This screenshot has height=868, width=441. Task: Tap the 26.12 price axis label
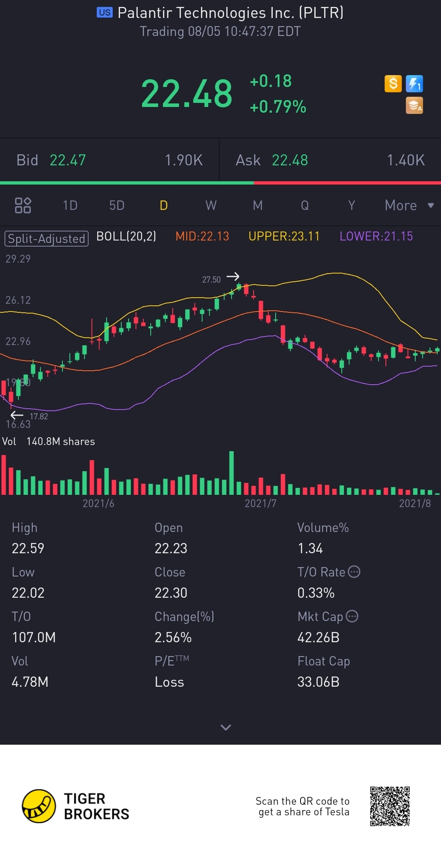coord(18,300)
